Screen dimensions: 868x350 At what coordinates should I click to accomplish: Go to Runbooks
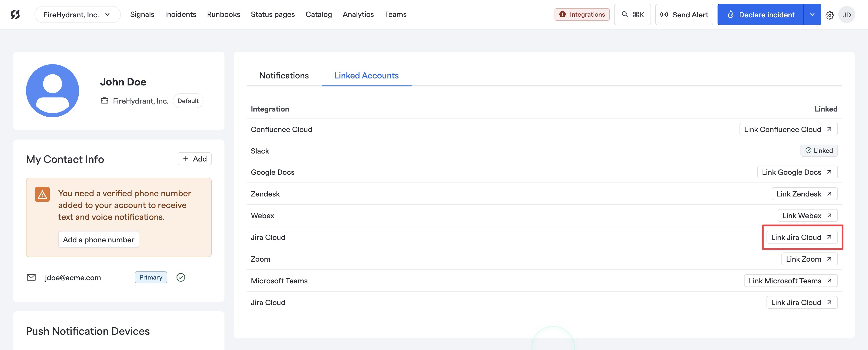[x=224, y=14]
